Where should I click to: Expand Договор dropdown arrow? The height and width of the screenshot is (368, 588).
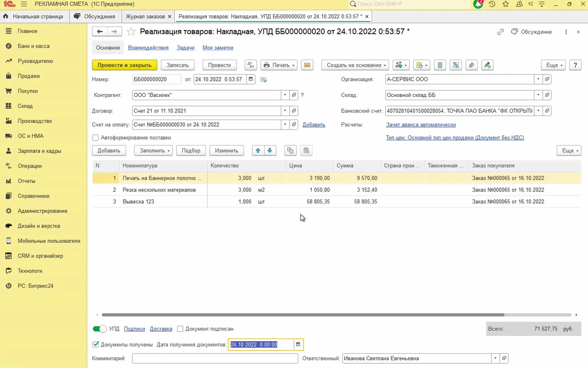[285, 111]
